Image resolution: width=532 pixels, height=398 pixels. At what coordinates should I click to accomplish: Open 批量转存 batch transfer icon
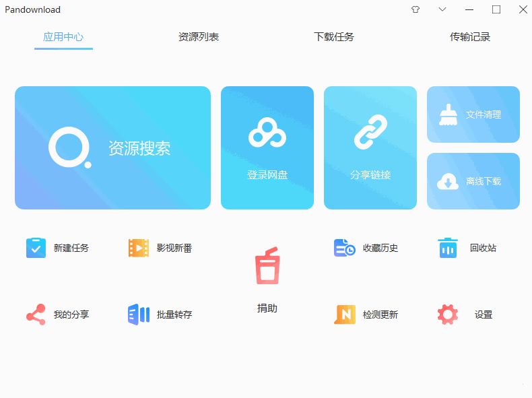click(139, 314)
